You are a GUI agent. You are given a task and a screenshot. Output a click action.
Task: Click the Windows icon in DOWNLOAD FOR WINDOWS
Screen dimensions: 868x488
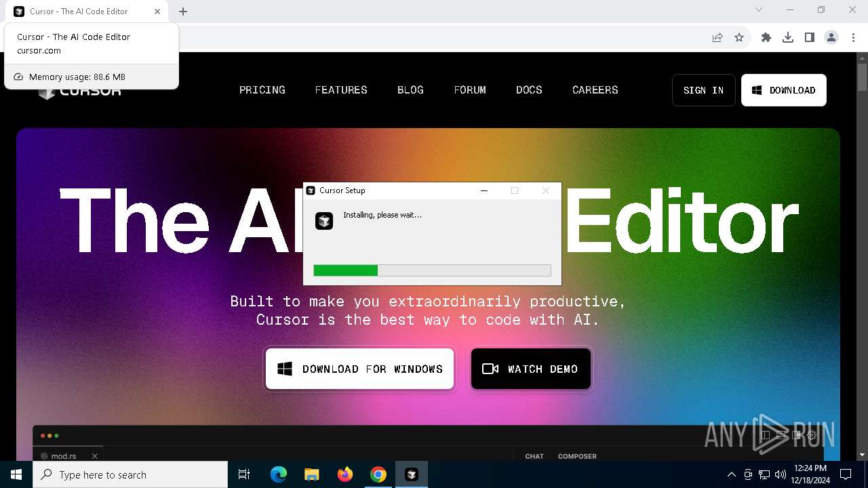[x=285, y=369]
